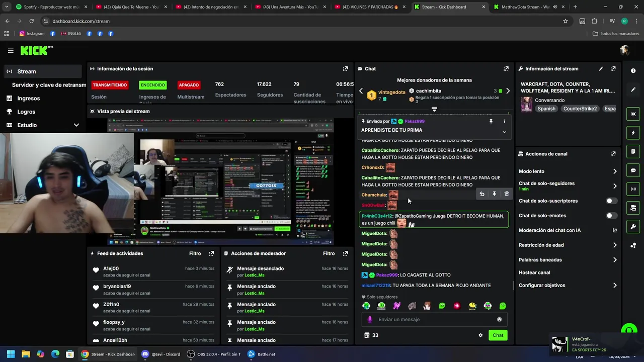Toggle Chat de solo-emotes switch
Screen dimensions: 644x362
click(x=611, y=216)
